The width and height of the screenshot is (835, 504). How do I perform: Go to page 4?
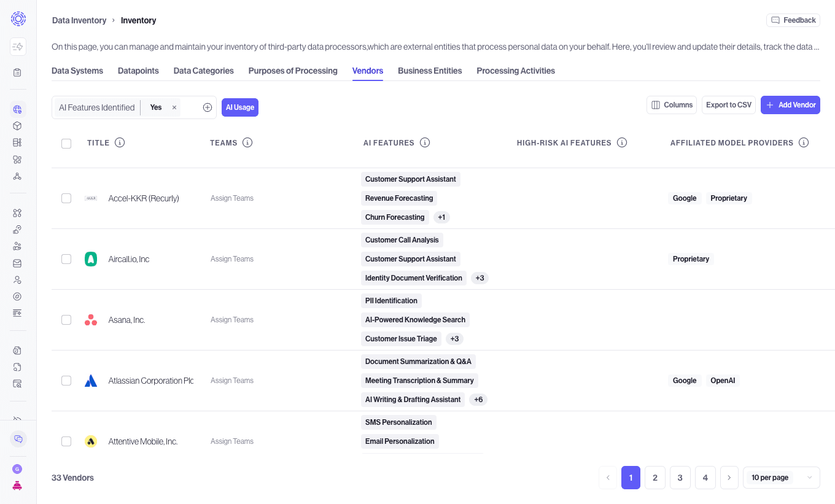[x=705, y=478]
